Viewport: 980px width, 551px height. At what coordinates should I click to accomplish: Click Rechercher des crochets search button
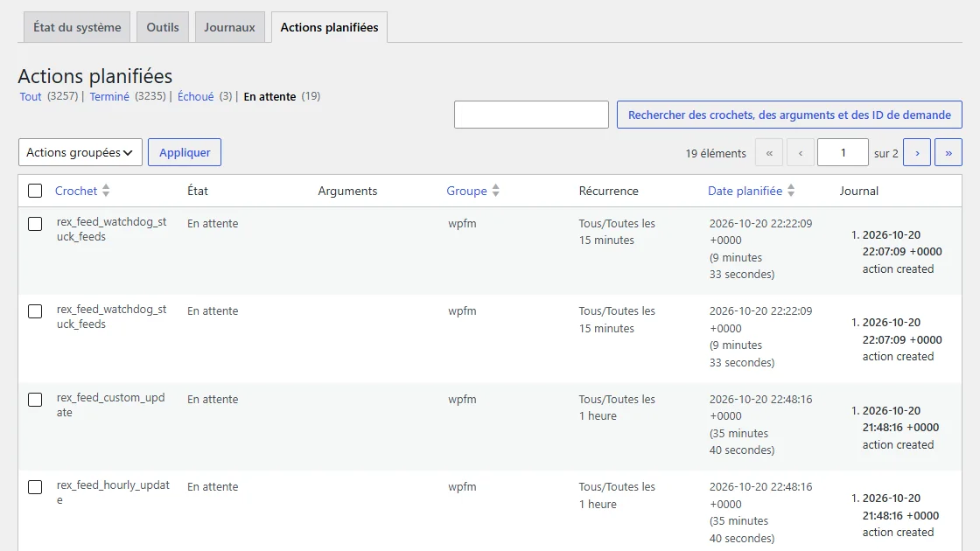pos(789,115)
